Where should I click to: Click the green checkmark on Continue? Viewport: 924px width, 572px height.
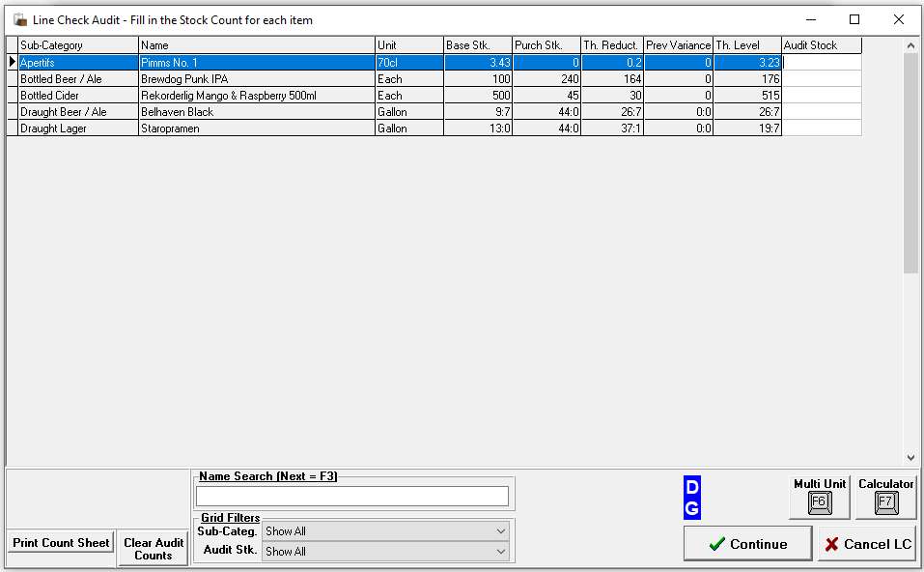[716, 544]
